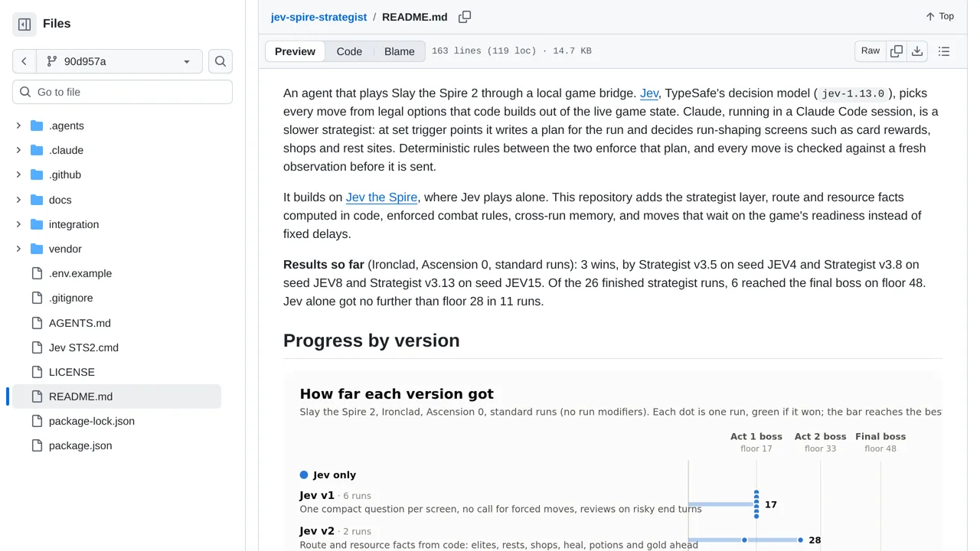Click the README.md title in the breadcrumb
This screenshot has height=551, width=980.
(414, 17)
